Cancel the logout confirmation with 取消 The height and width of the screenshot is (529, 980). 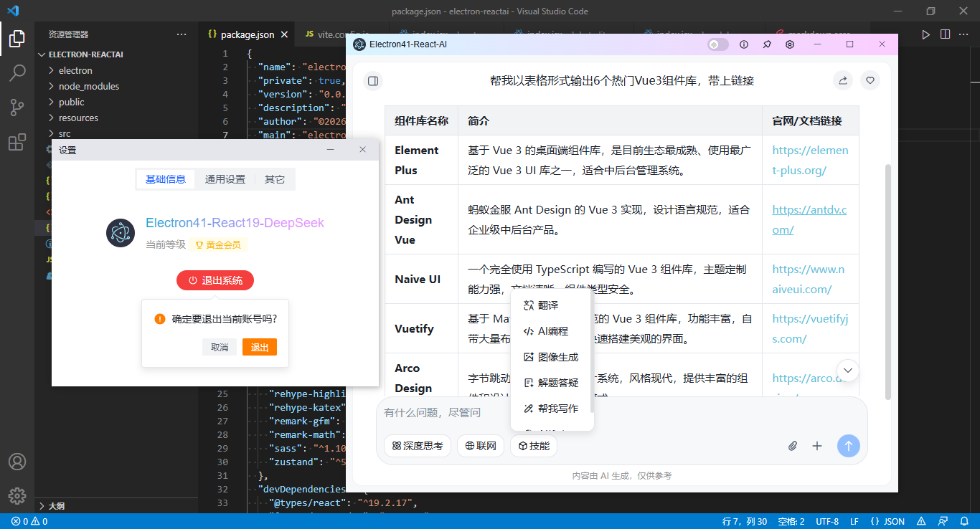point(220,347)
